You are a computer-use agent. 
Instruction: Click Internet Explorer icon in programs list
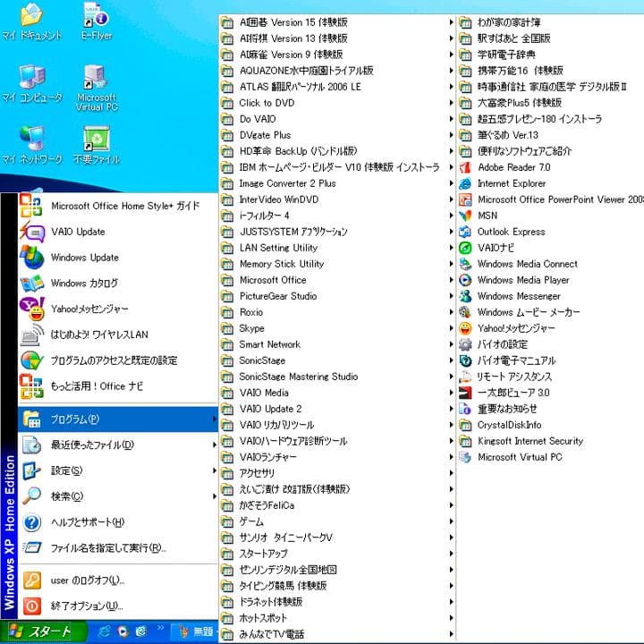coord(465,183)
